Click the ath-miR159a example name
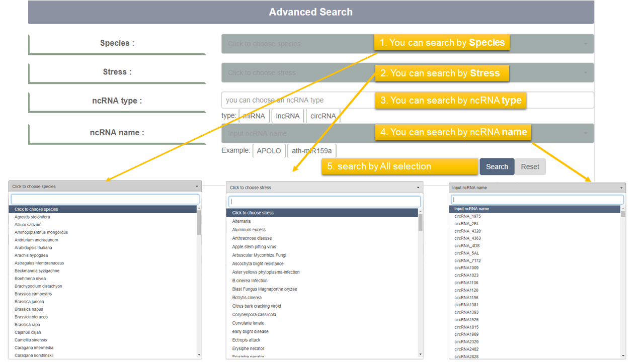This screenshot has width=644, height=362. click(x=311, y=151)
